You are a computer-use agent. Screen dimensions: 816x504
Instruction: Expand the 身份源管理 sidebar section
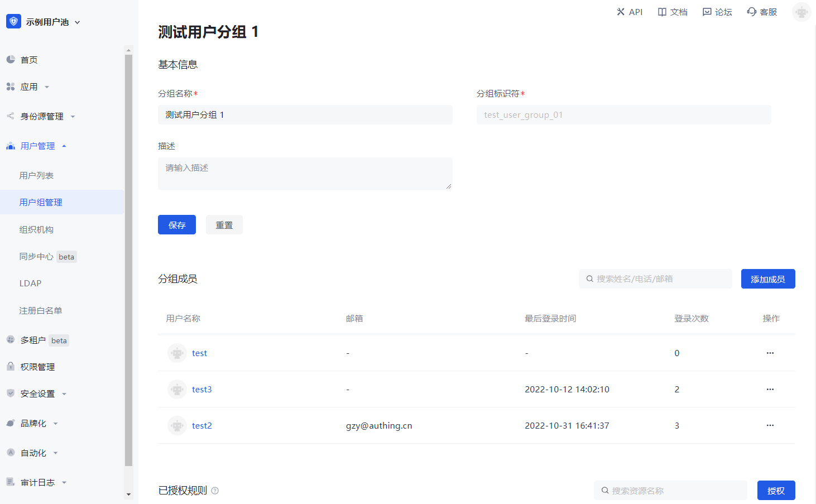click(73, 117)
